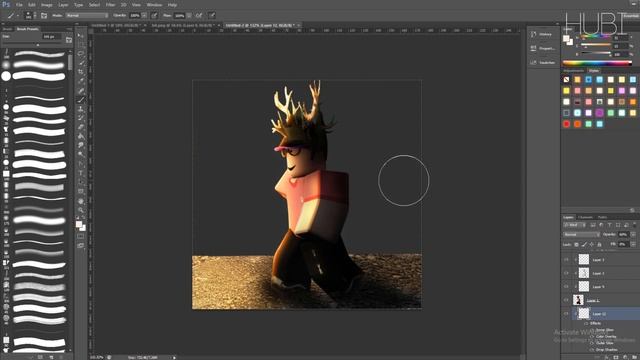This screenshot has width=640, height=360.
Task: Click the brush Size field
Action: (52, 37)
